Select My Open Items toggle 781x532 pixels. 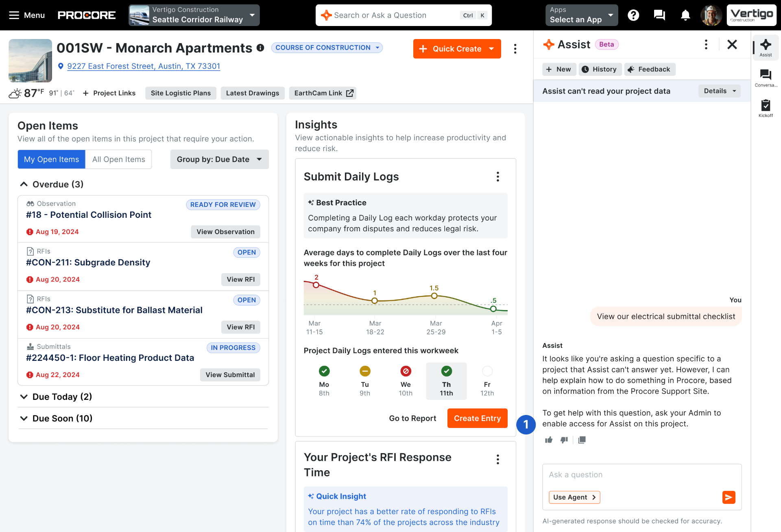tap(51, 159)
